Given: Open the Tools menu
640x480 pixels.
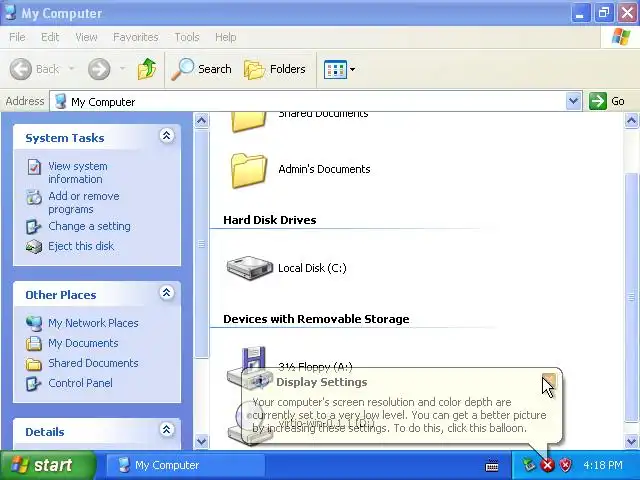Looking at the screenshot, I should [x=187, y=37].
